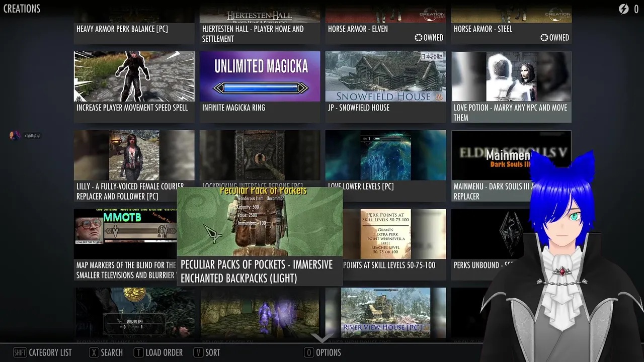Select the Increase Player Movement Speed Spell thumbnail
644x362 pixels.
(134, 76)
